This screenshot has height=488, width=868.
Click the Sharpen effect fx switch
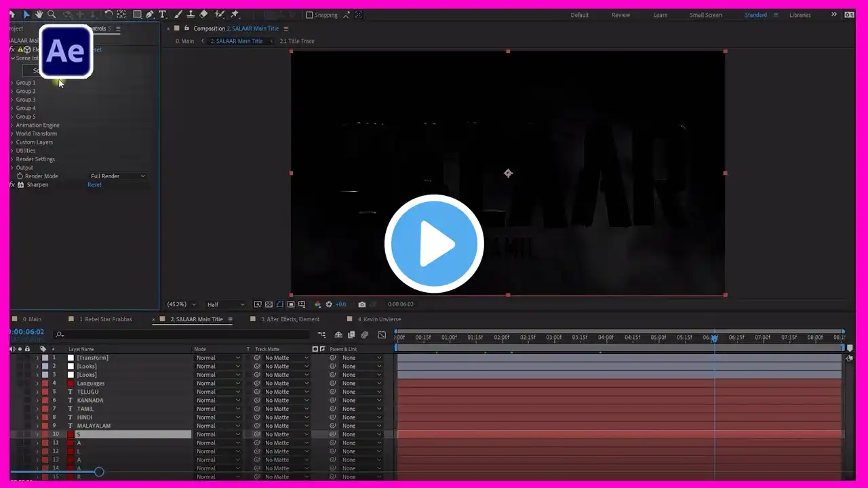pyautogui.click(x=12, y=185)
